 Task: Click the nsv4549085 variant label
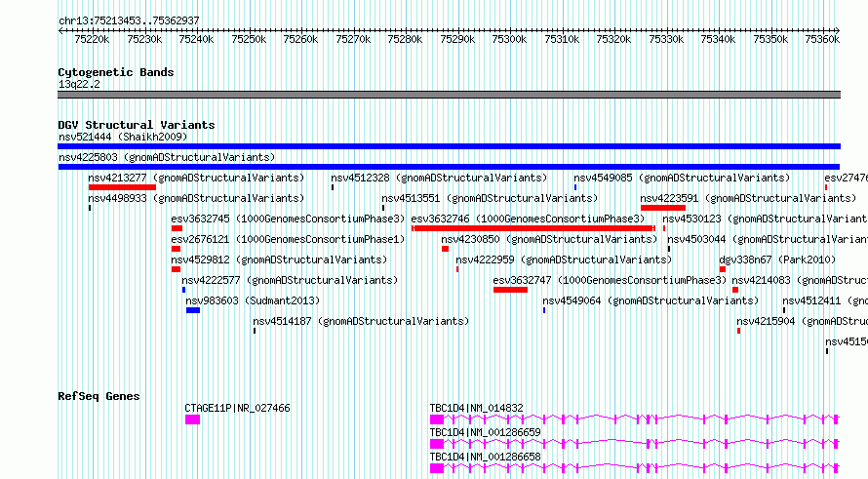[682, 178]
